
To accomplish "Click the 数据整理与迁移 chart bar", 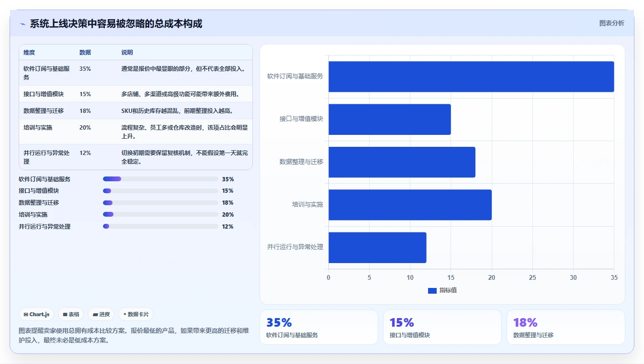I will pos(402,162).
